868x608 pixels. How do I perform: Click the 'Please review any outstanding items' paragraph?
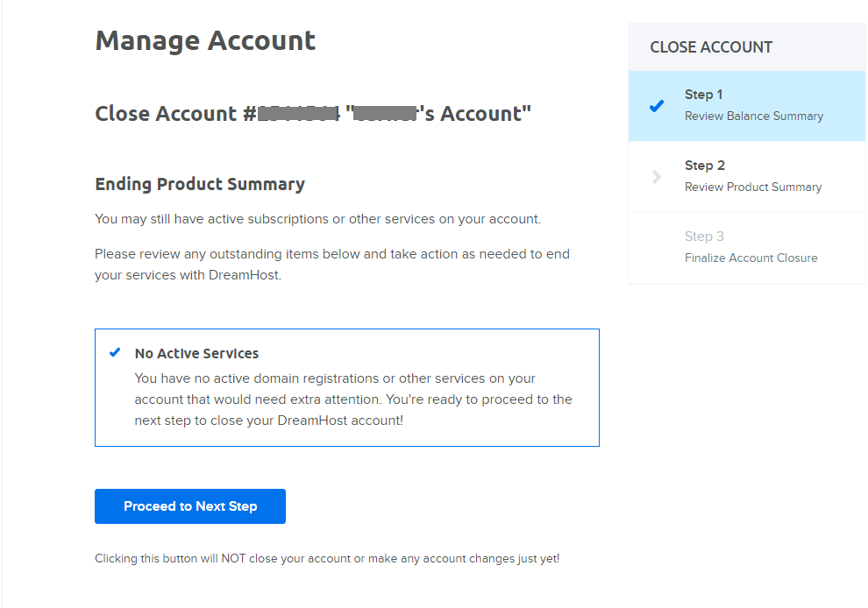pos(331,264)
